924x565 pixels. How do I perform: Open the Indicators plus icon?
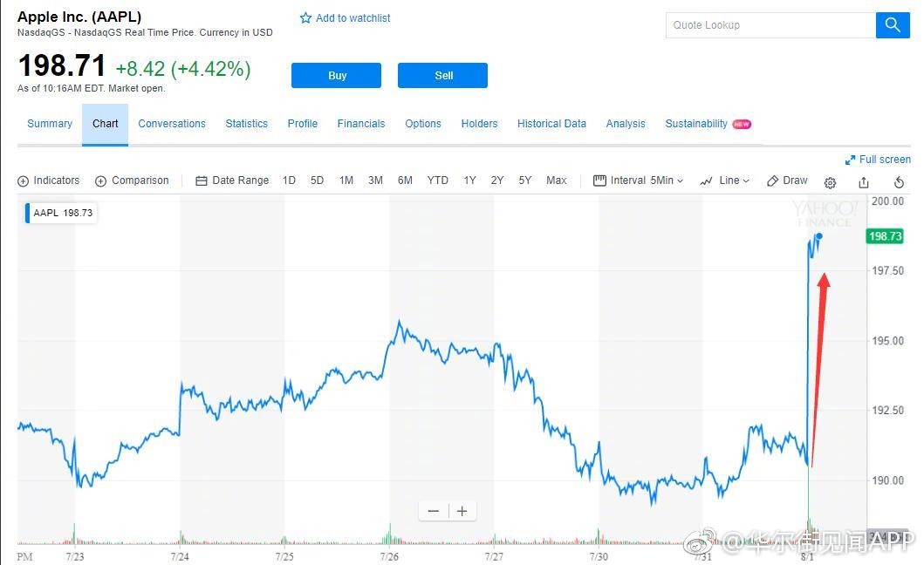pos(23,181)
